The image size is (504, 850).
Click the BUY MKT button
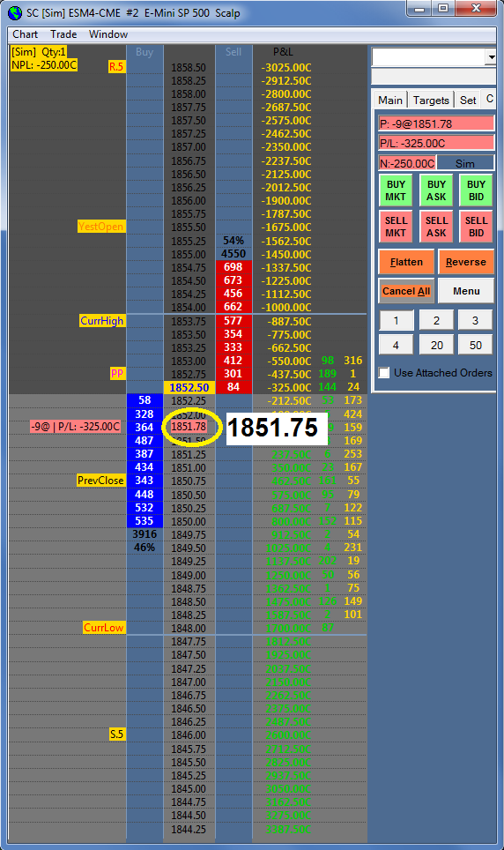point(396,190)
